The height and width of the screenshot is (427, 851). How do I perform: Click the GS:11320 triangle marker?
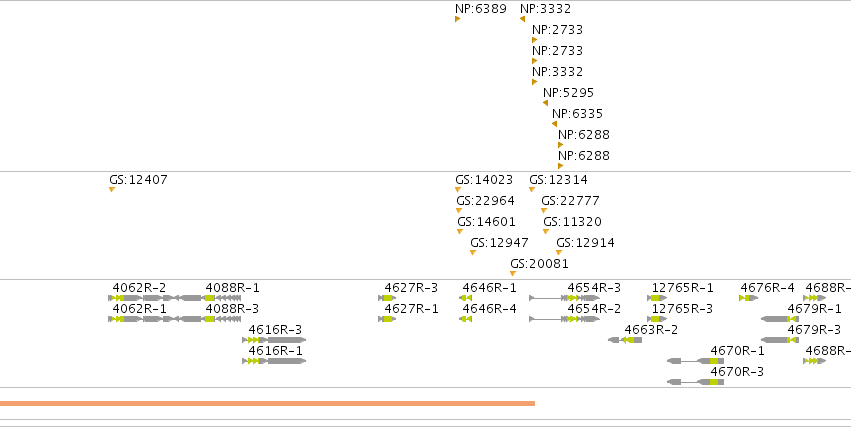click(546, 232)
